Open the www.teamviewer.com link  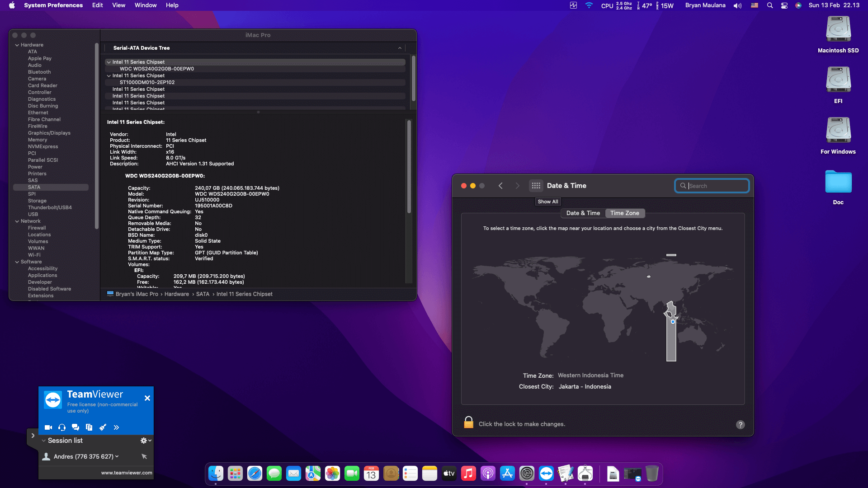(127, 473)
